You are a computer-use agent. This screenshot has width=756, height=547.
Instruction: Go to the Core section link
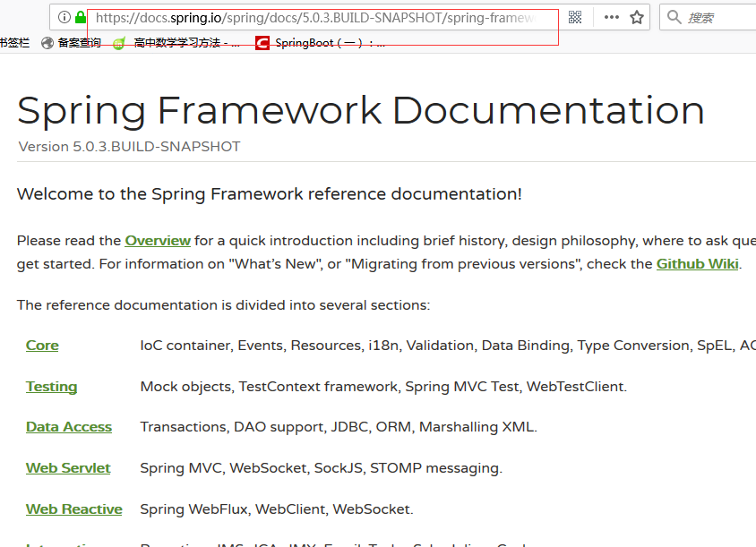pyautogui.click(x=42, y=345)
